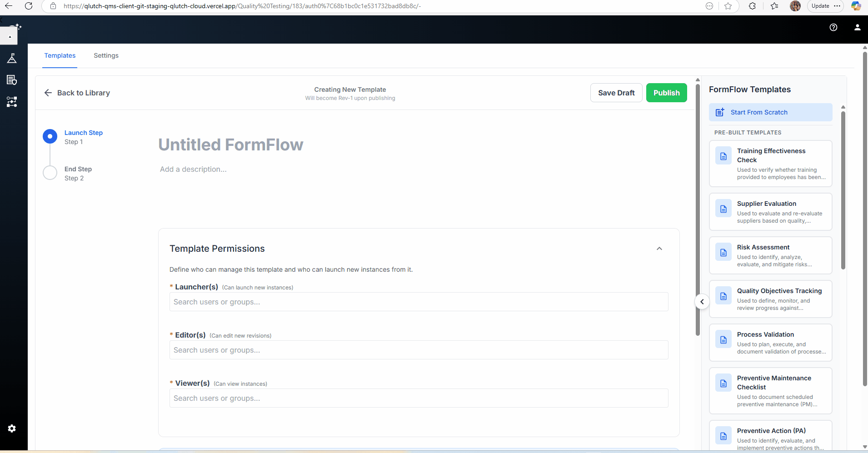Collapse the FormFlow Templates side panel
The image size is (868, 453).
(702, 302)
